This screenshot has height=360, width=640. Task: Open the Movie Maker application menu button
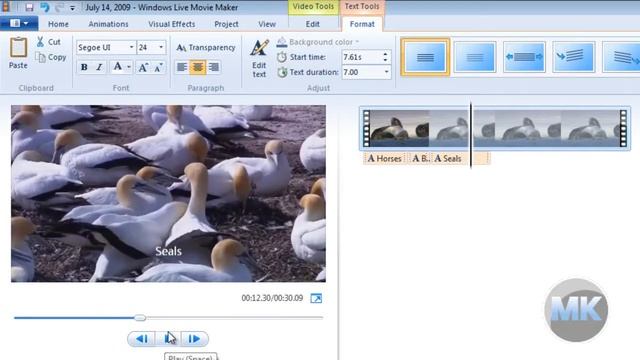click(x=19, y=23)
